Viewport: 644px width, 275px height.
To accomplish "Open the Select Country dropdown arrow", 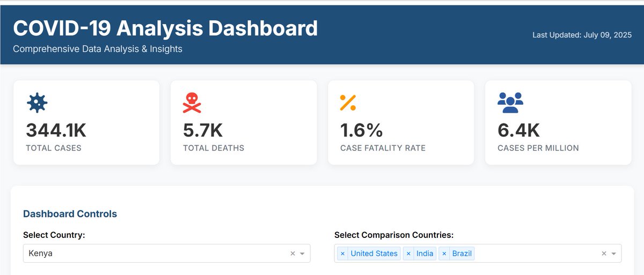I will (302, 254).
